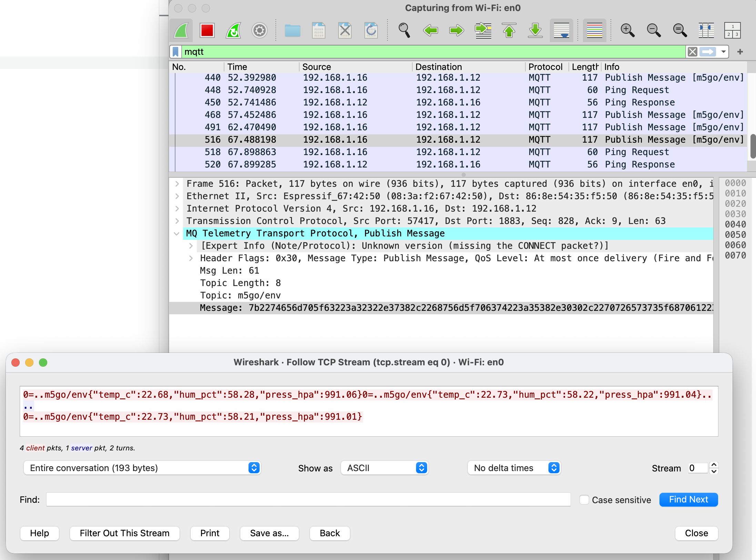Stop the live packet capture
The height and width of the screenshot is (560, 756).
[x=207, y=30]
